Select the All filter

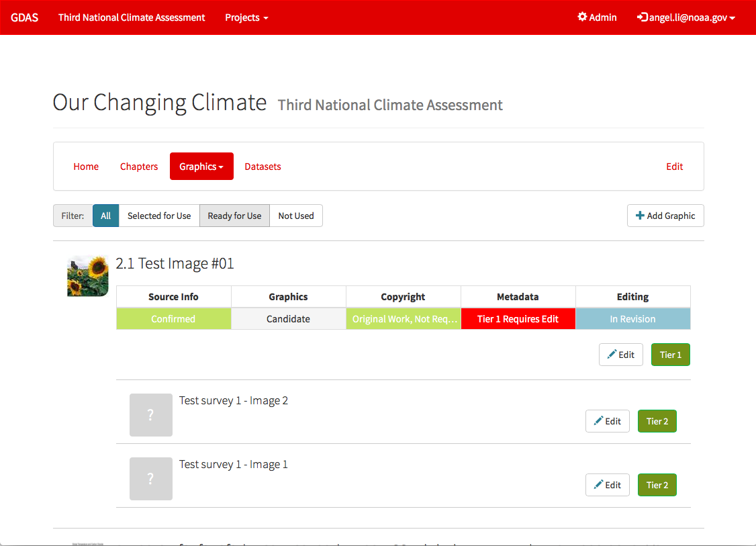[x=105, y=216]
